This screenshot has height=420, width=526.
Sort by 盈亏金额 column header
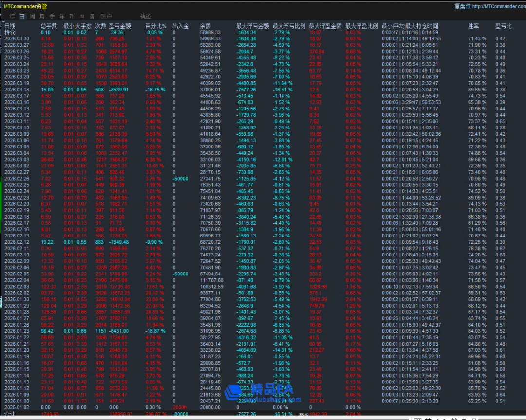pyautogui.click(x=120, y=26)
